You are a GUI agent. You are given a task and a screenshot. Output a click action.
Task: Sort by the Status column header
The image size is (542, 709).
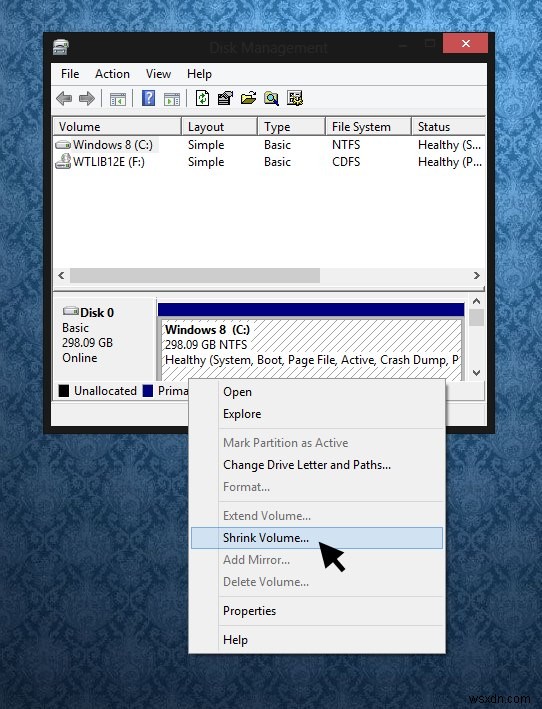click(x=448, y=127)
